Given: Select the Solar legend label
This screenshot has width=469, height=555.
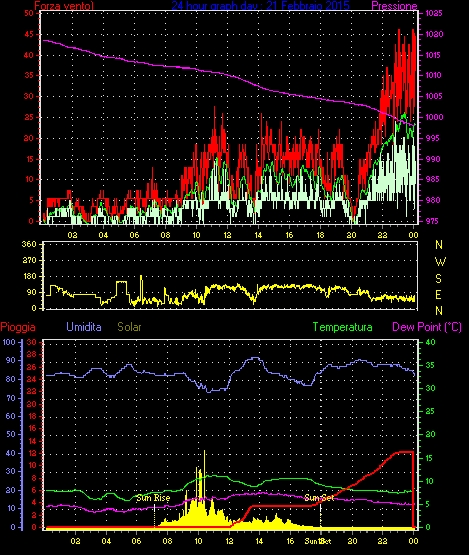Looking at the screenshot, I should click(129, 327).
